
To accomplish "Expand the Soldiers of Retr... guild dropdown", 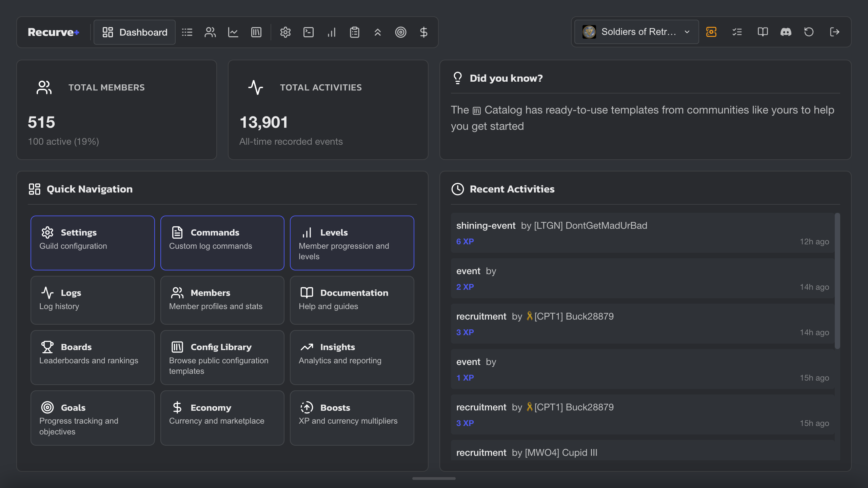I will click(x=637, y=32).
